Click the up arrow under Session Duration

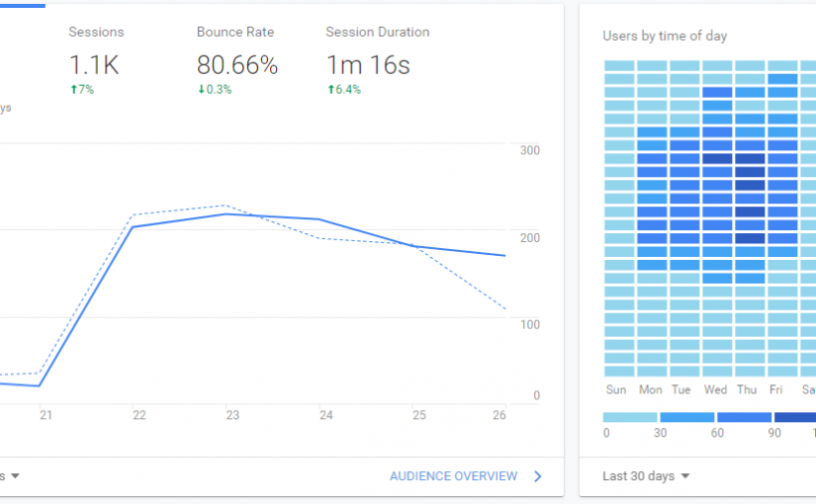(329, 90)
